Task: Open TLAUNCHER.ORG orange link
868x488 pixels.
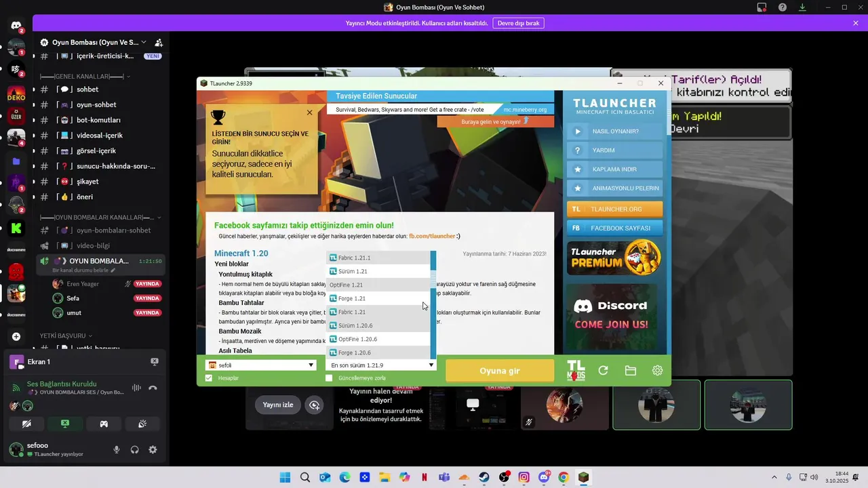Action: 615,209
